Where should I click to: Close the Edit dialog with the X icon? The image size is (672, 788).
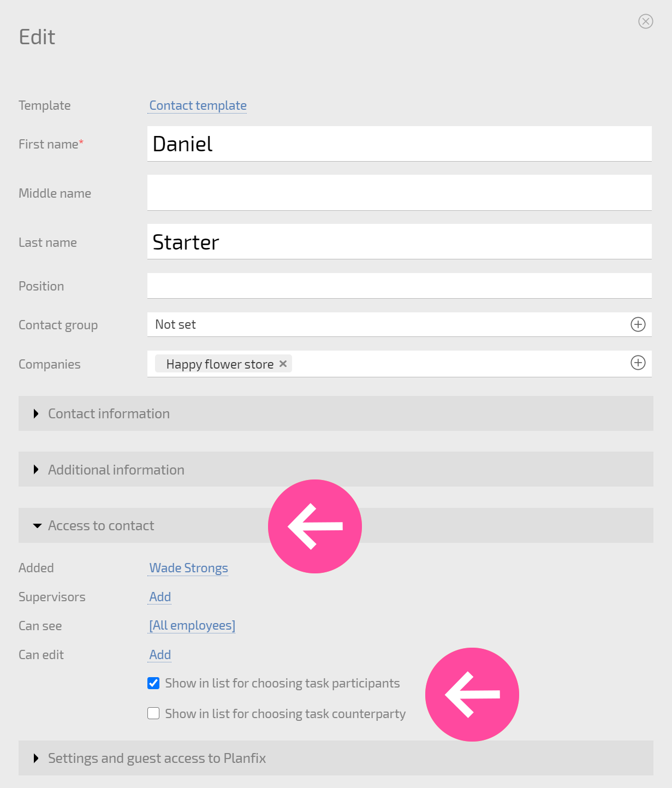[646, 21]
